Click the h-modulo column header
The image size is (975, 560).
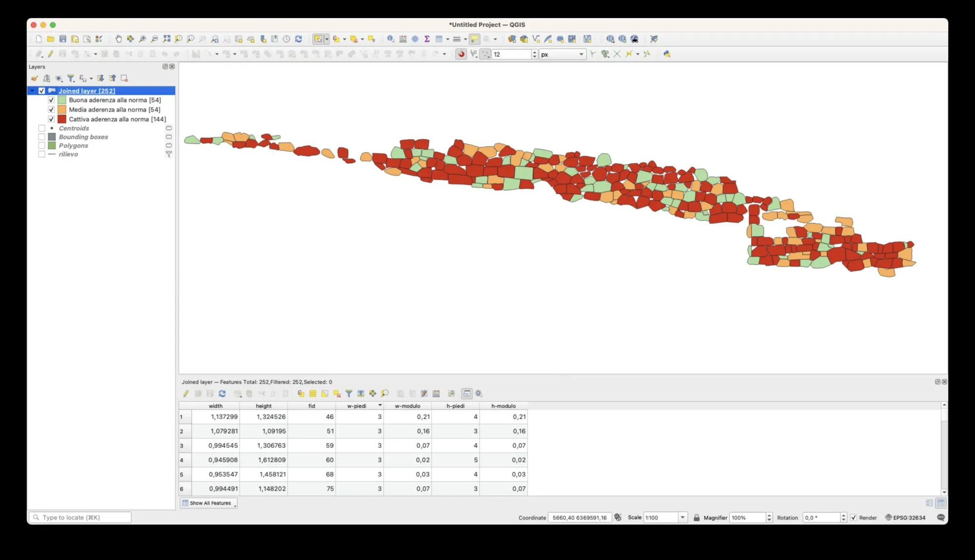click(503, 406)
